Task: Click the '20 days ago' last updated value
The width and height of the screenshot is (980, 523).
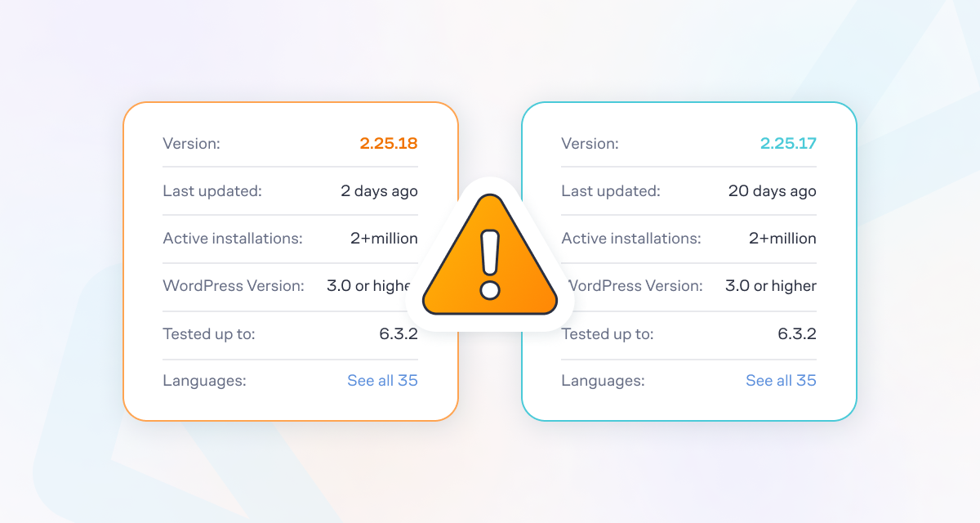Action: pyautogui.click(x=773, y=191)
